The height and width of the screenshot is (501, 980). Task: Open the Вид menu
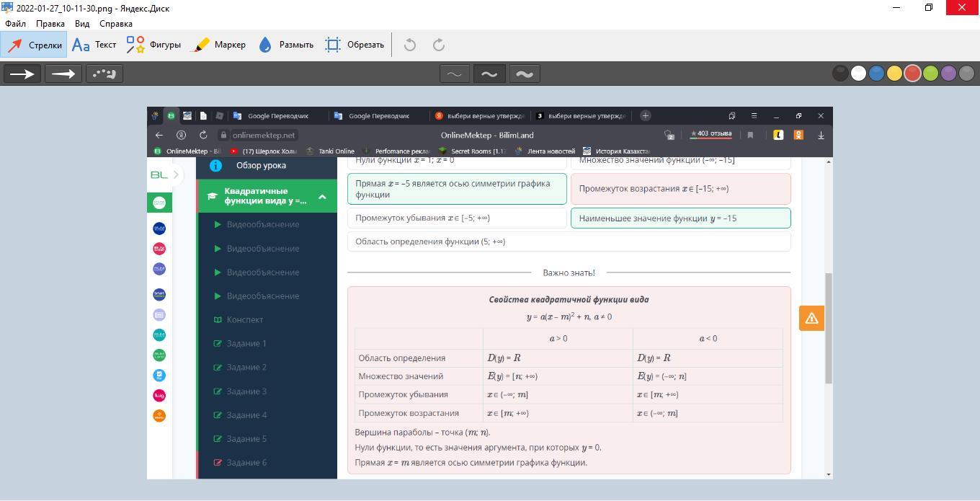coord(82,24)
